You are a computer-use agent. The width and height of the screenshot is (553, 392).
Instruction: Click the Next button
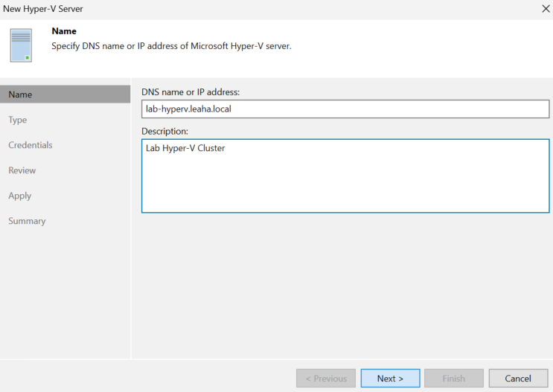[390, 379]
